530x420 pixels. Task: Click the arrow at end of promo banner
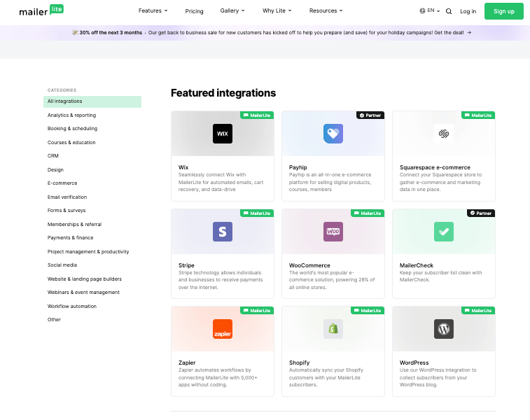click(469, 33)
